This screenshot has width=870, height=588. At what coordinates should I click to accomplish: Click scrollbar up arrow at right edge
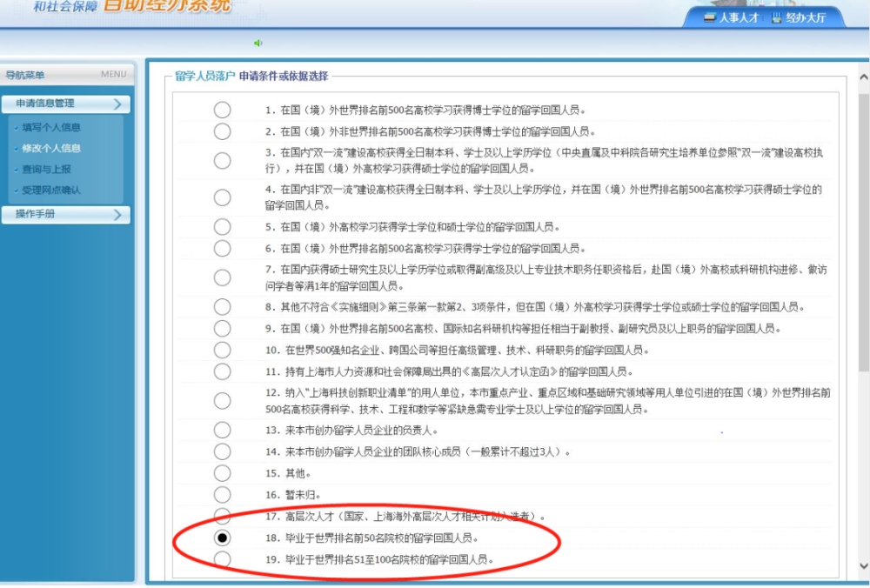click(x=864, y=77)
